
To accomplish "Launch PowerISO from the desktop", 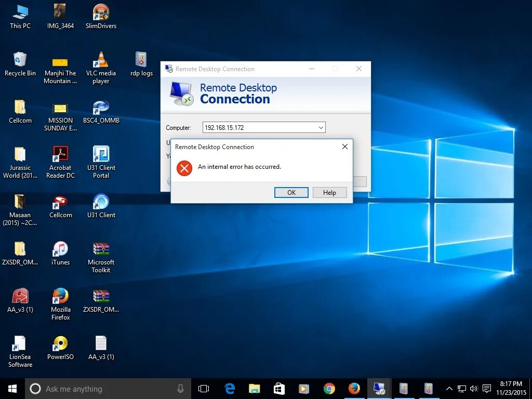I will [60, 344].
